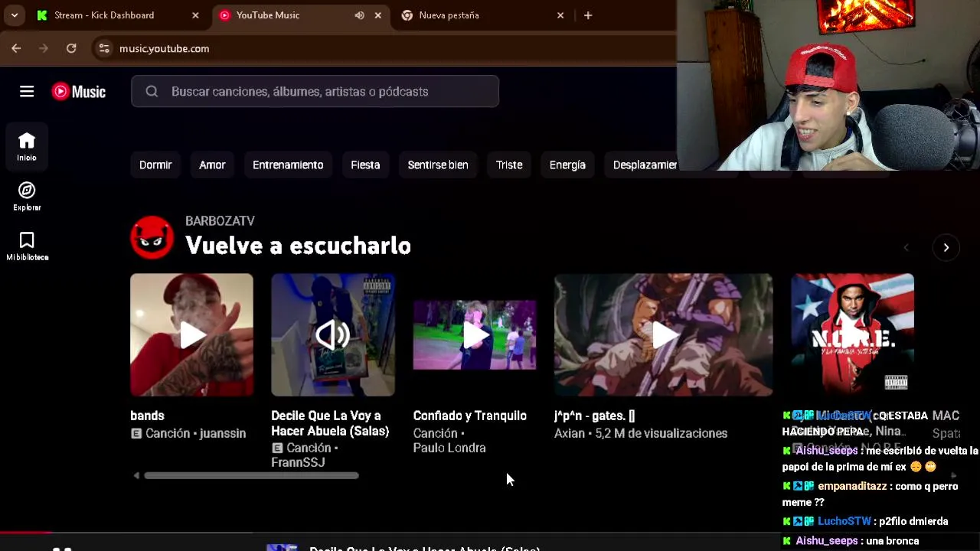980x551 pixels.
Task: Open the tab search dropdown arrow
Action: [15, 15]
